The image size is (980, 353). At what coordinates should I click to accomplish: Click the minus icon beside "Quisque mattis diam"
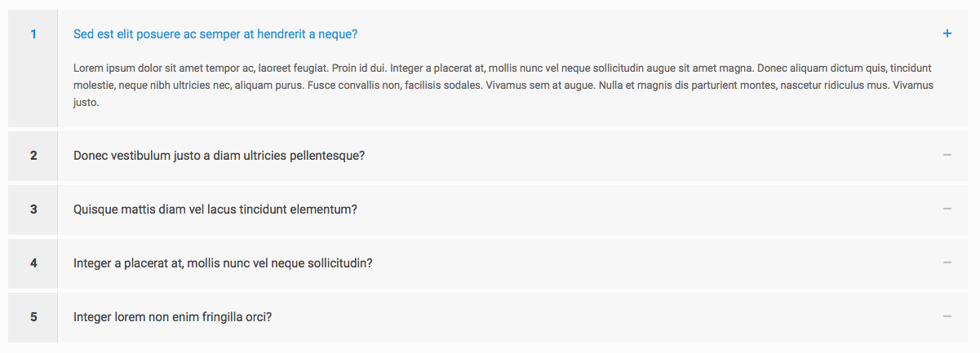pos(947,209)
